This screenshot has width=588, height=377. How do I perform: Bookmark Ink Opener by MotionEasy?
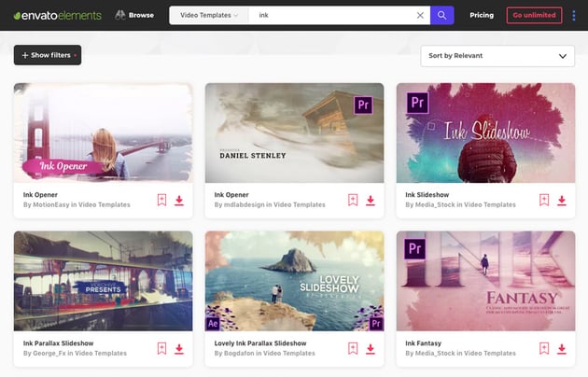[x=161, y=200]
